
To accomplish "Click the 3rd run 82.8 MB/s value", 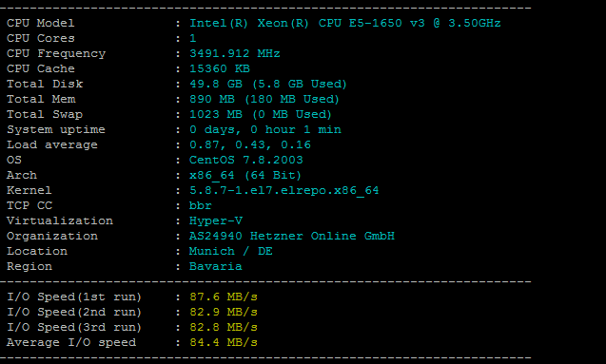I will (224, 327).
